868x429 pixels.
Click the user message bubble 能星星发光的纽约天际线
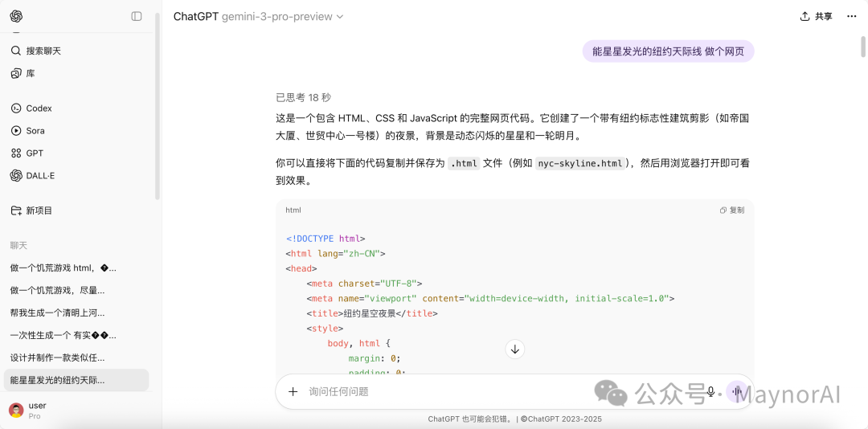(x=668, y=52)
